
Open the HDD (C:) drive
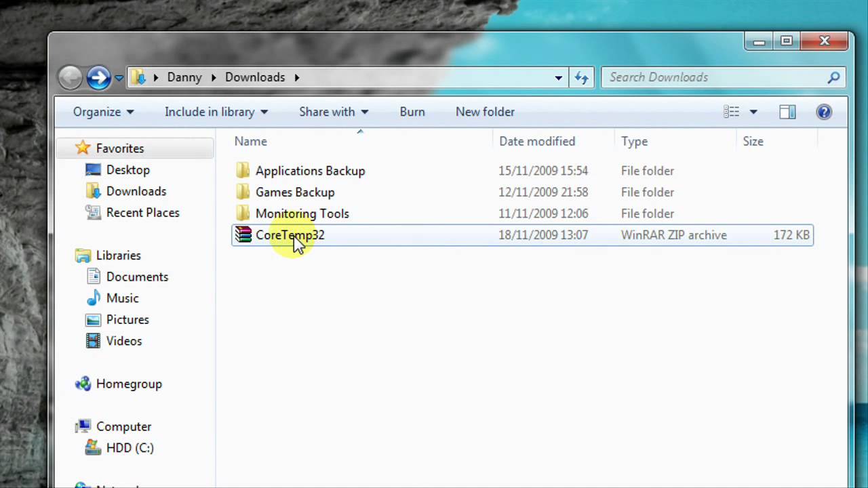click(x=130, y=448)
